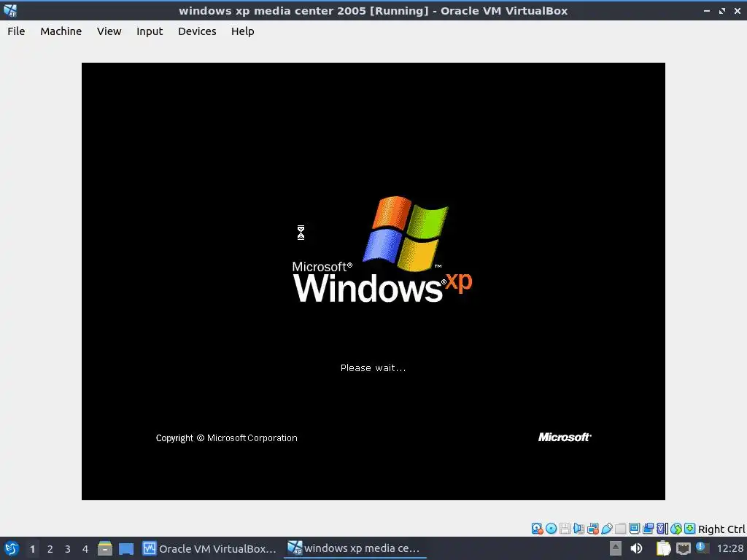The height and width of the screenshot is (560, 747).
Task: Click the audio status icon in VirtualBox
Action: coord(578,529)
